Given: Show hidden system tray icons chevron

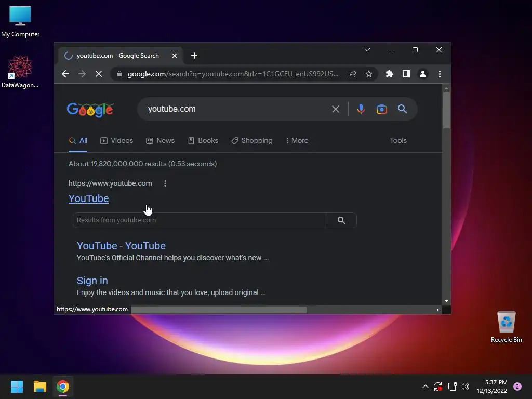Looking at the screenshot, I should click(425, 387).
